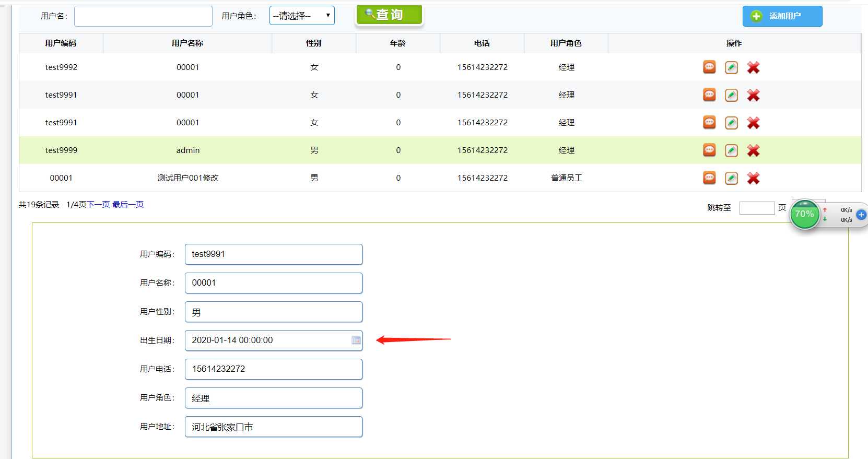Image resolution: width=868 pixels, height=459 pixels.
Task: Select 操作 column header
Action: (734, 43)
